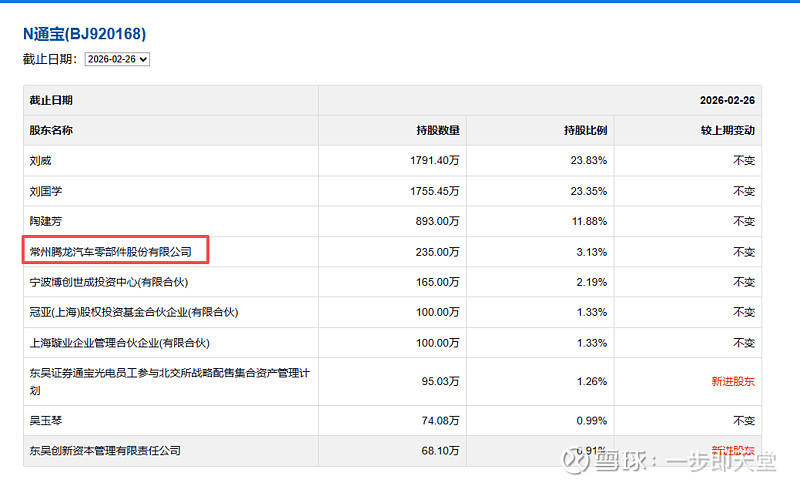
Task: Select the 截止日期 label beside the date dropdown
Action: 49,59
